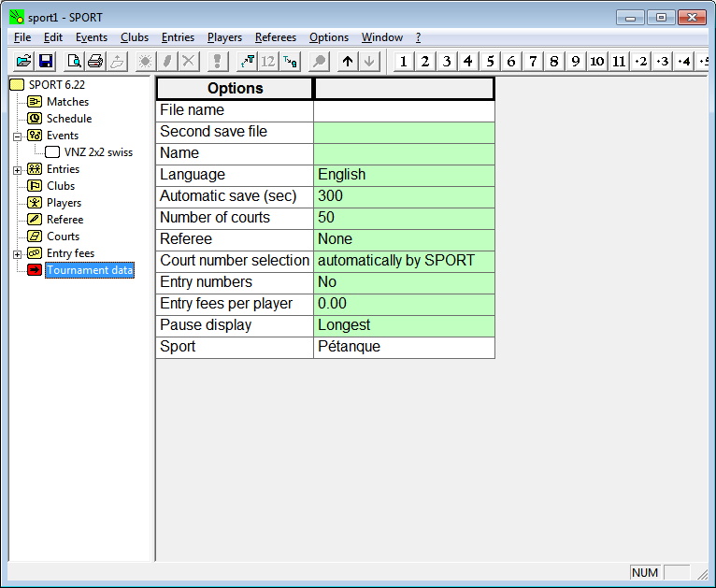
Task: Select Players in the tree
Action: (x=64, y=203)
